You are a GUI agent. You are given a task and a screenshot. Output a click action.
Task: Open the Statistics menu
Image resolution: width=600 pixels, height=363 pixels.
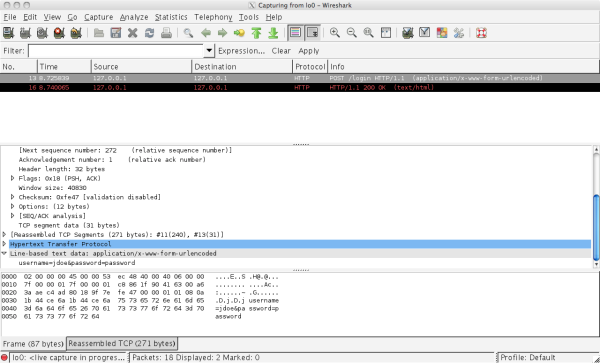click(x=171, y=17)
